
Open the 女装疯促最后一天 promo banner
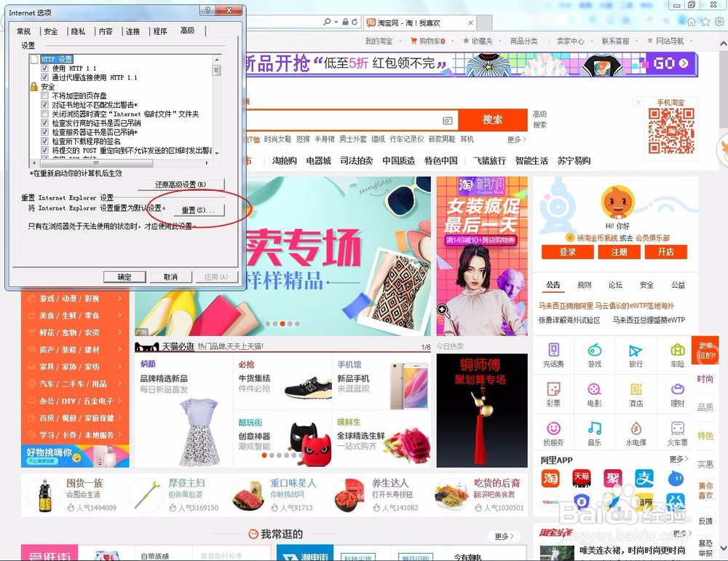(482, 256)
